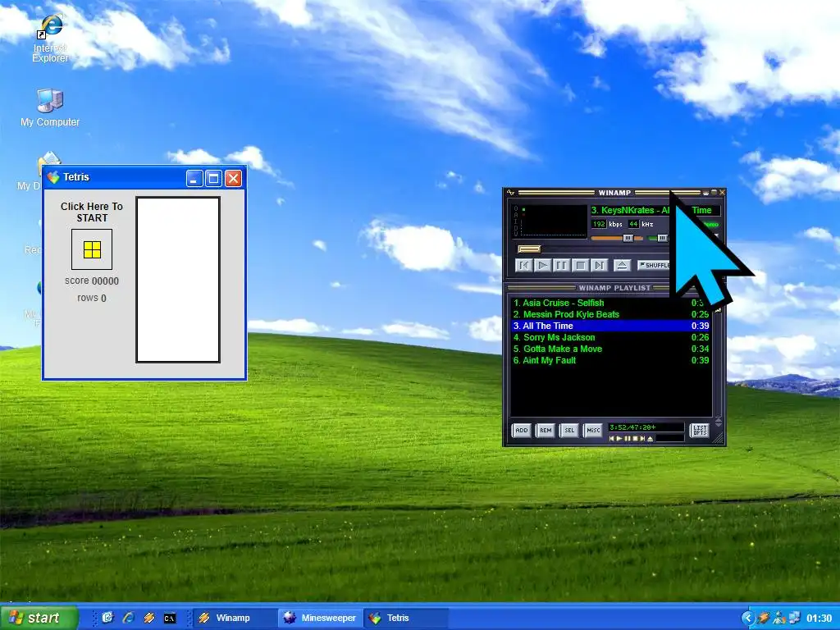Click the Winamp previous track button
This screenshot has width=840, height=630.
pyautogui.click(x=524, y=265)
